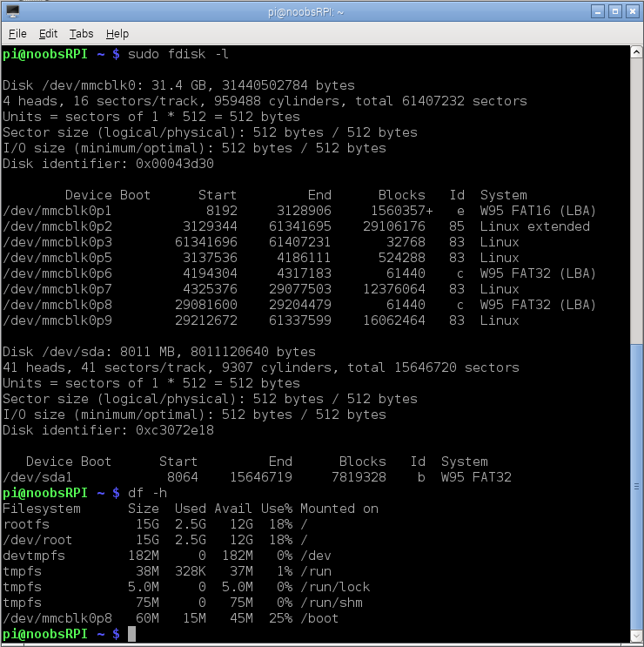Open the File menu

coord(17,34)
